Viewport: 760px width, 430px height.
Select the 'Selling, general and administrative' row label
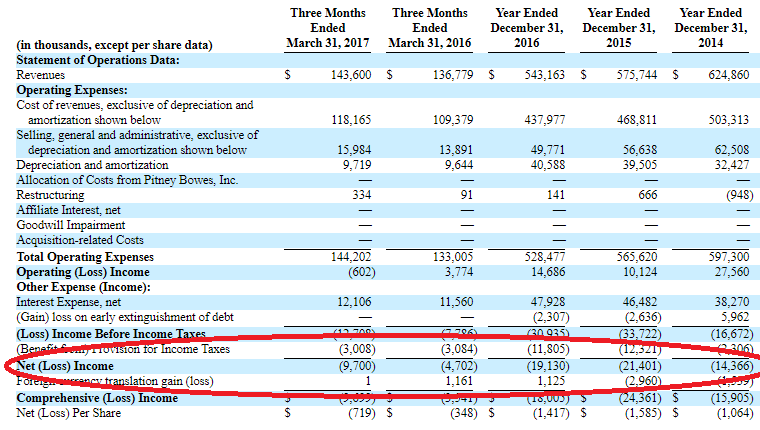(138, 143)
